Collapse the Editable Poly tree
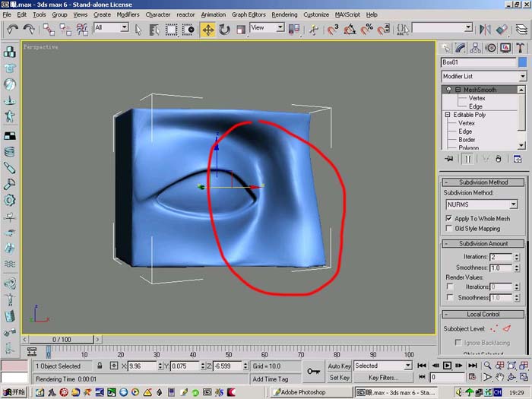This screenshot has width=532, height=399. pos(448,115)
